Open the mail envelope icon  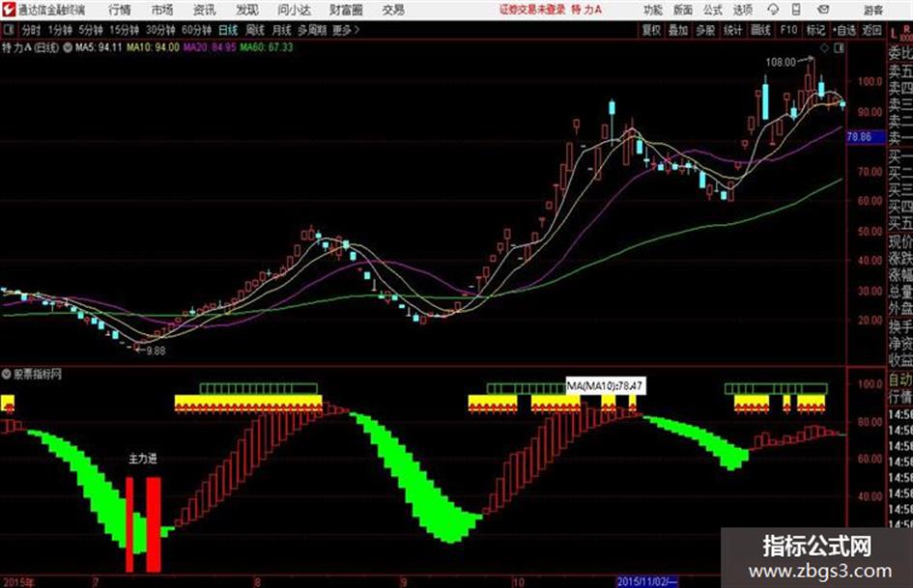coord(823,10)
